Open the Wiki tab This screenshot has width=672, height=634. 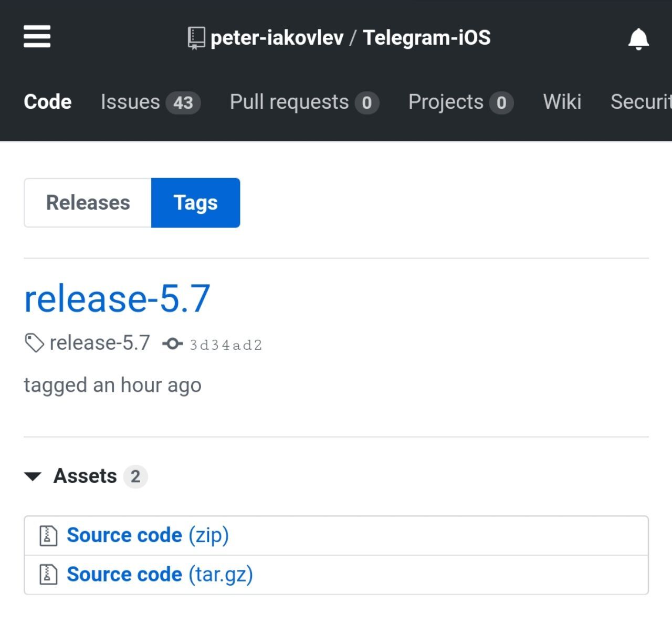(562, 102)
